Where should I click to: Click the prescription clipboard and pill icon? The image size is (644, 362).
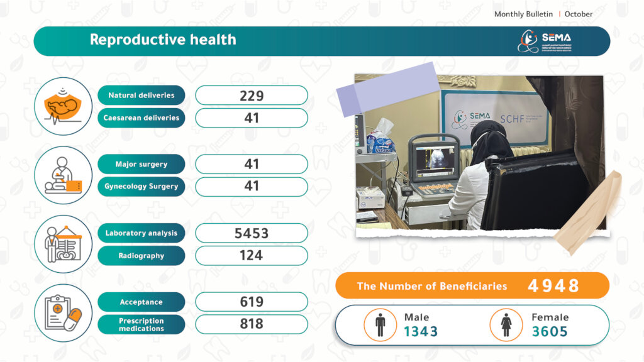pos(63,313)
